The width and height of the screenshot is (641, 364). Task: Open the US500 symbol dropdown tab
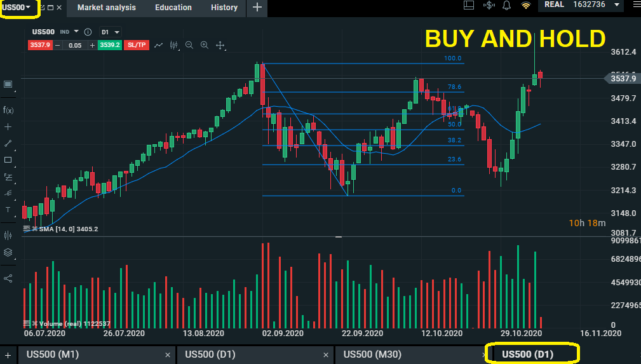tap(17, 8)
